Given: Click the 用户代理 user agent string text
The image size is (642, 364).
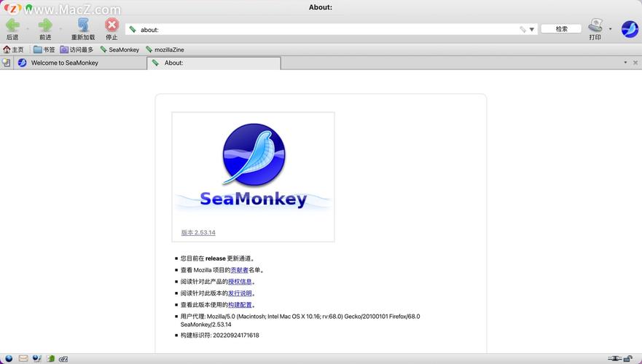Looking at the screenshot, I should pos(300,320).
